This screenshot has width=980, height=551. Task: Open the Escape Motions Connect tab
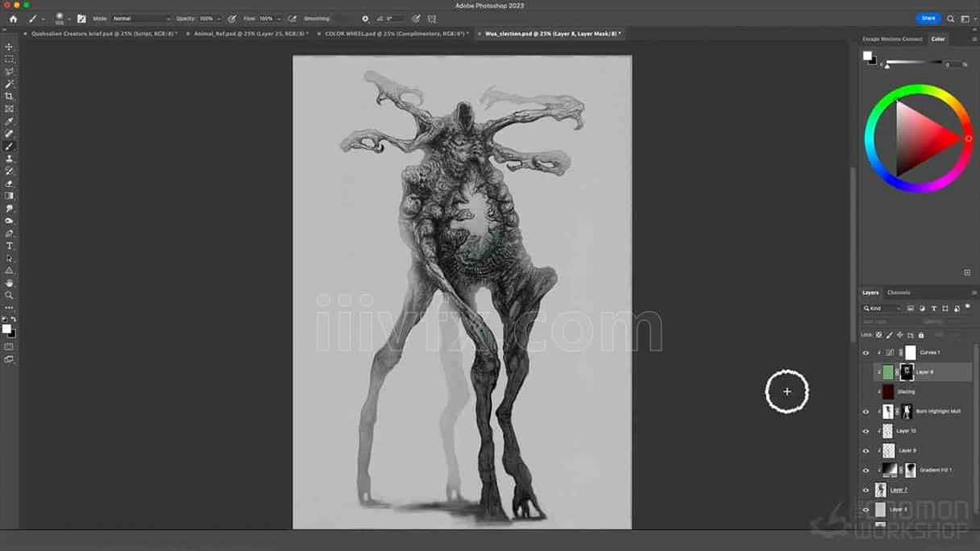[892, 39]
